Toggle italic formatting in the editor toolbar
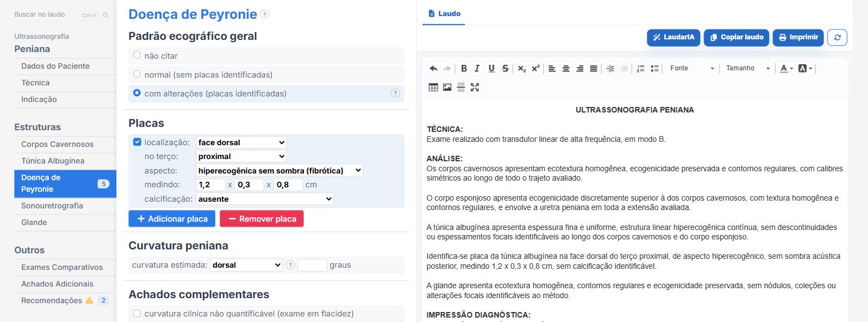 tap(477, 69)
